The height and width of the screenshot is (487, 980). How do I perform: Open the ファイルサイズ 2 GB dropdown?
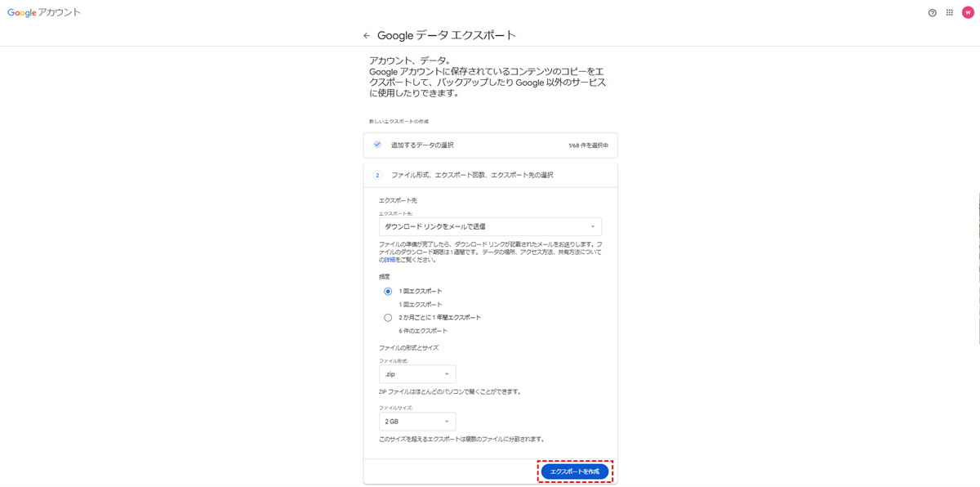point(417,422)
